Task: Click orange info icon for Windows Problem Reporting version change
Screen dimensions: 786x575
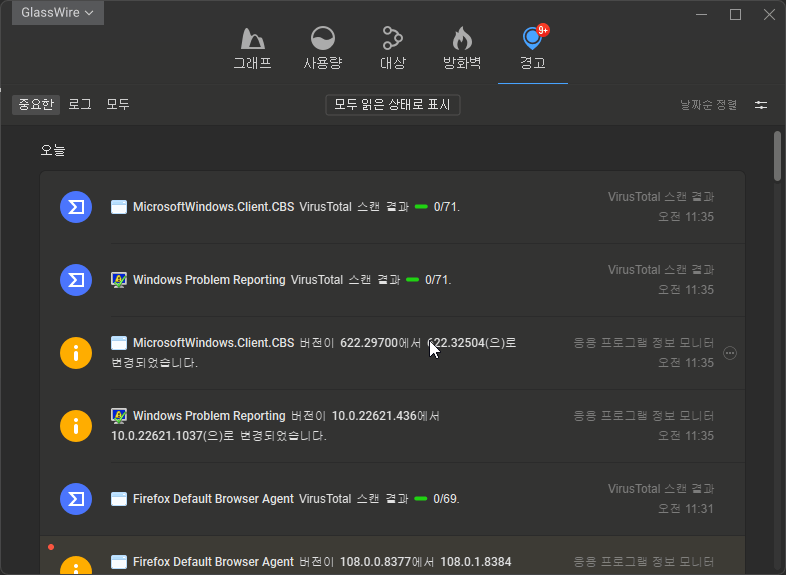Action: (x=76, y=426)
